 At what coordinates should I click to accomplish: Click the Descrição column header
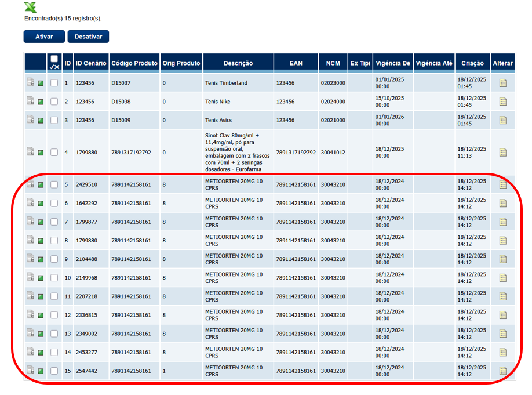[238, 63]
